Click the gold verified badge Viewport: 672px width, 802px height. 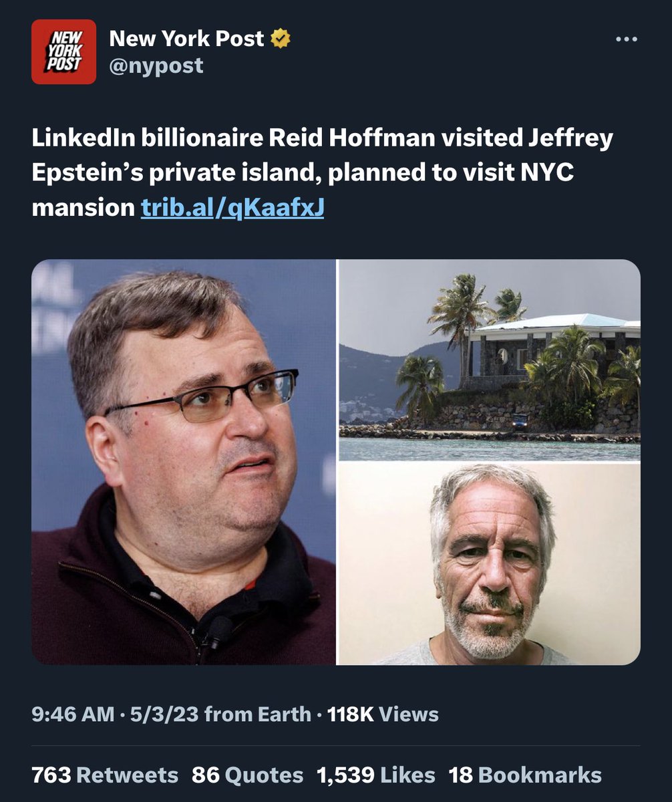(280, 39)
